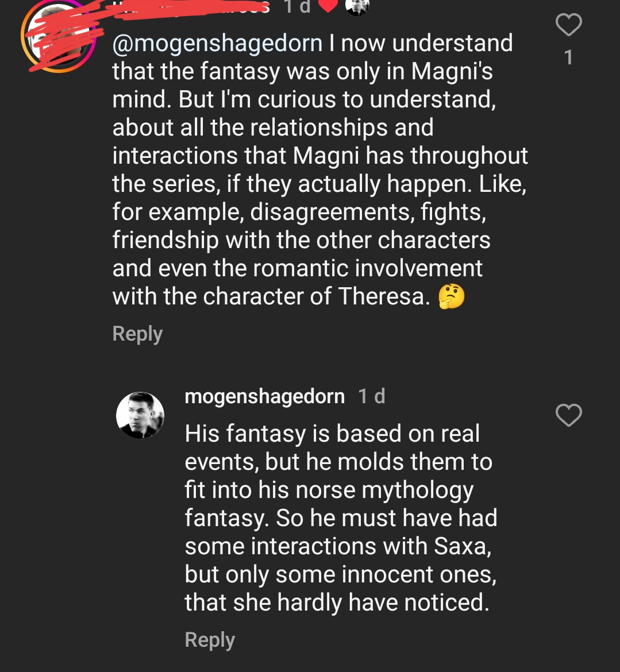
Task: Open mogenshagedorn's profile picture
Action: pos(140,415)
